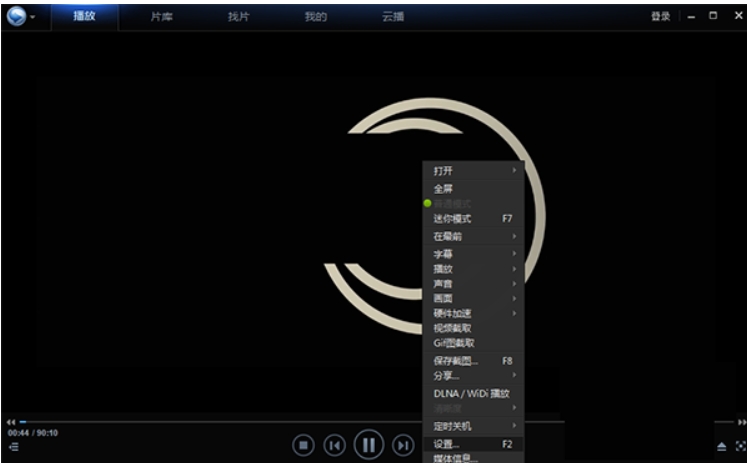Switch to the 片库 tab

point(161,17)
